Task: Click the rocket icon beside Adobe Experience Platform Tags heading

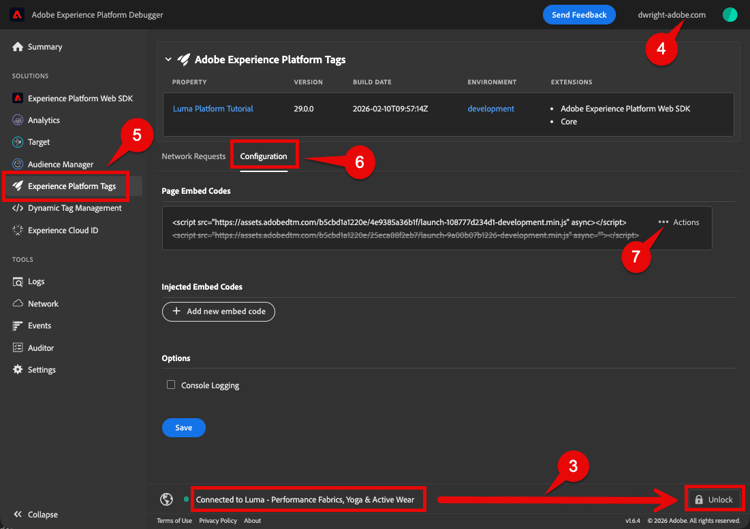Action: [x=184, y=59]
